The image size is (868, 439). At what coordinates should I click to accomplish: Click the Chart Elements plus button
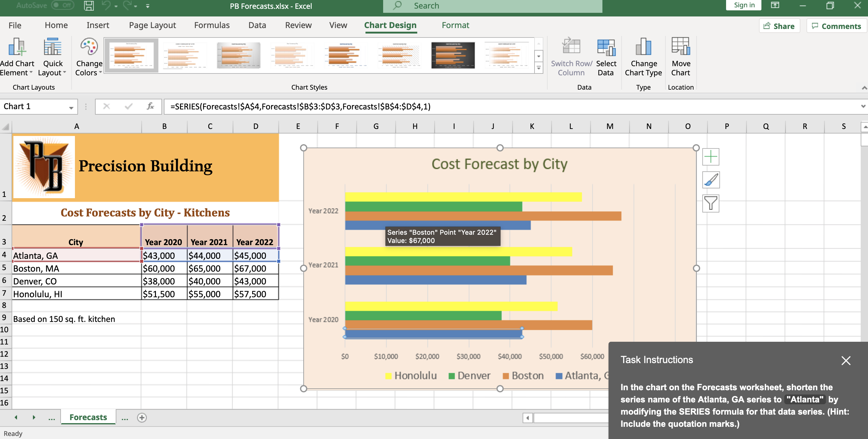(x=711, y=157)
